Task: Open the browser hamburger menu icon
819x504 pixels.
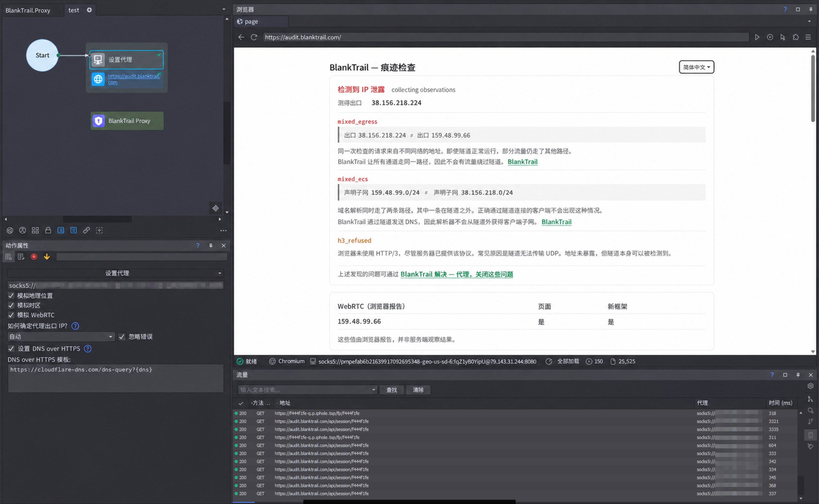Action: [x=808, y=37]
